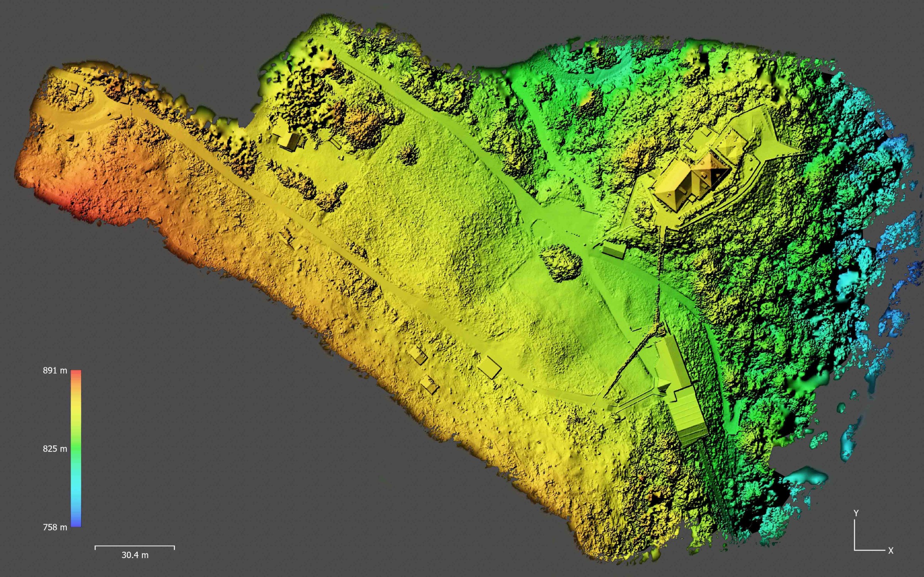The image size is (924, 577).
Task: Click the large bush beside the path junction
Action: coord(561,262)
